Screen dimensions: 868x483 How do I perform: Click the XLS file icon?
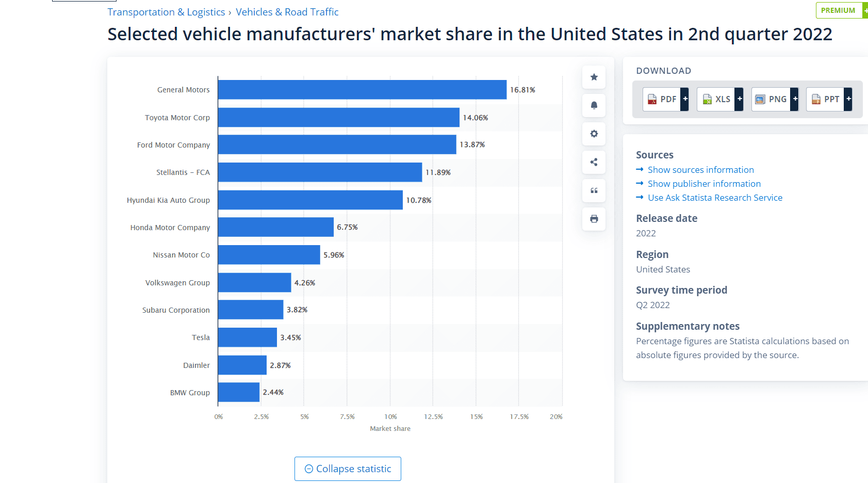point(707,99)
